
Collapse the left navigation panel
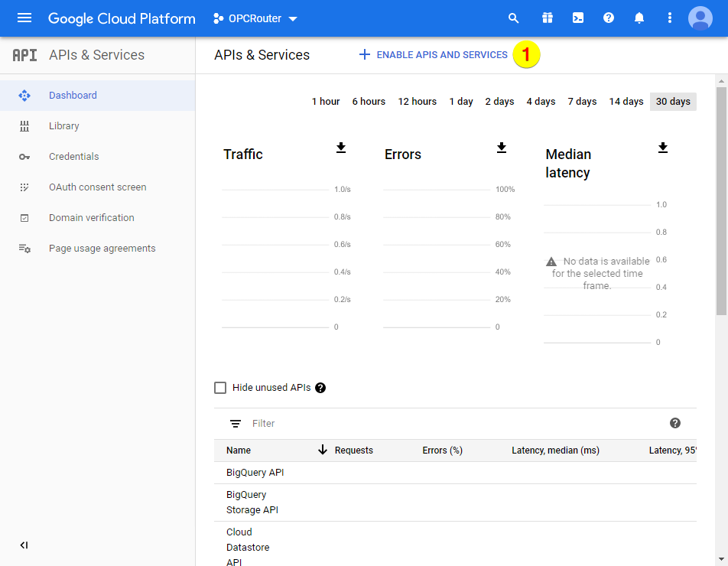click(24, 545)
